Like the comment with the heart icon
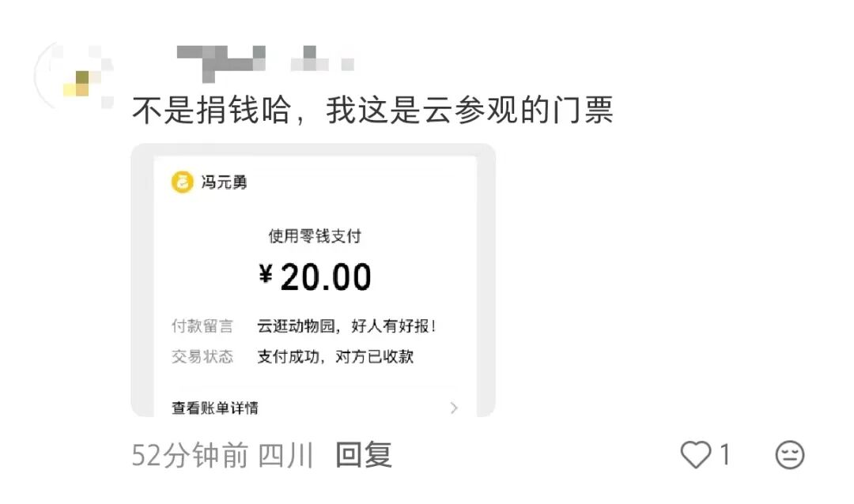 click(696, 455)
